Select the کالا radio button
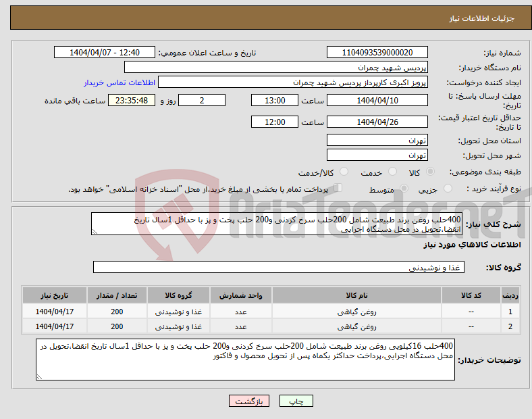The width and height of the screenshot is (532, 419). [430, 172]
